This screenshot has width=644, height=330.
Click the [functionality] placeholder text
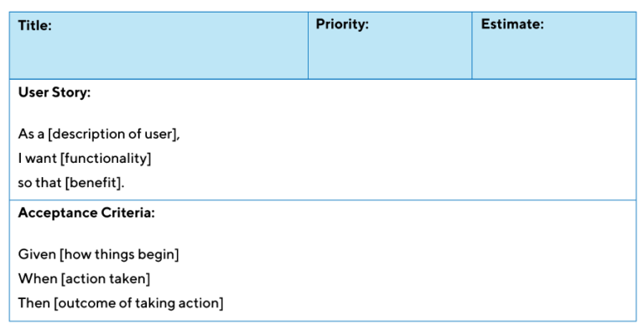coord(106,159)
